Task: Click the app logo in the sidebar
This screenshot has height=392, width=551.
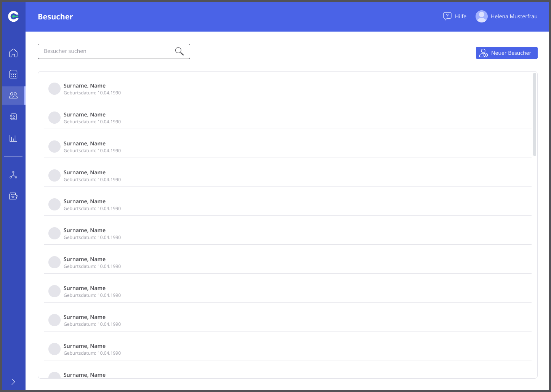Action: 13,16
